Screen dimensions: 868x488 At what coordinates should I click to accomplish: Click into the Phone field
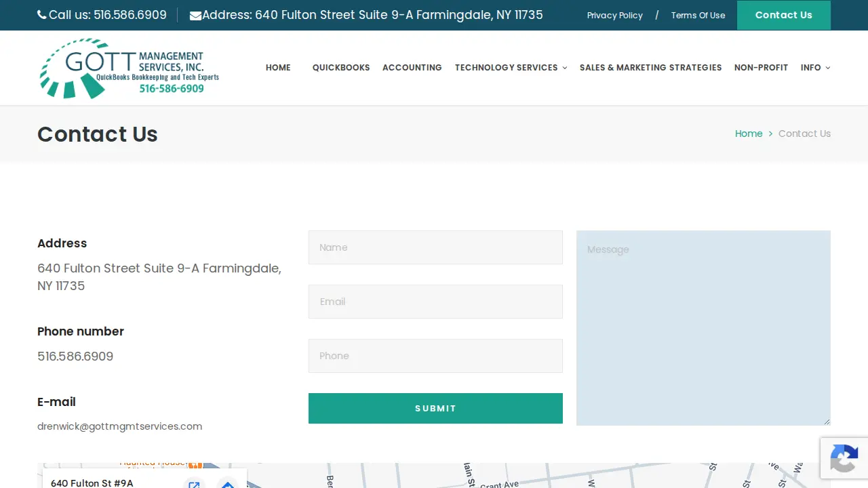(x=435, y=356)
